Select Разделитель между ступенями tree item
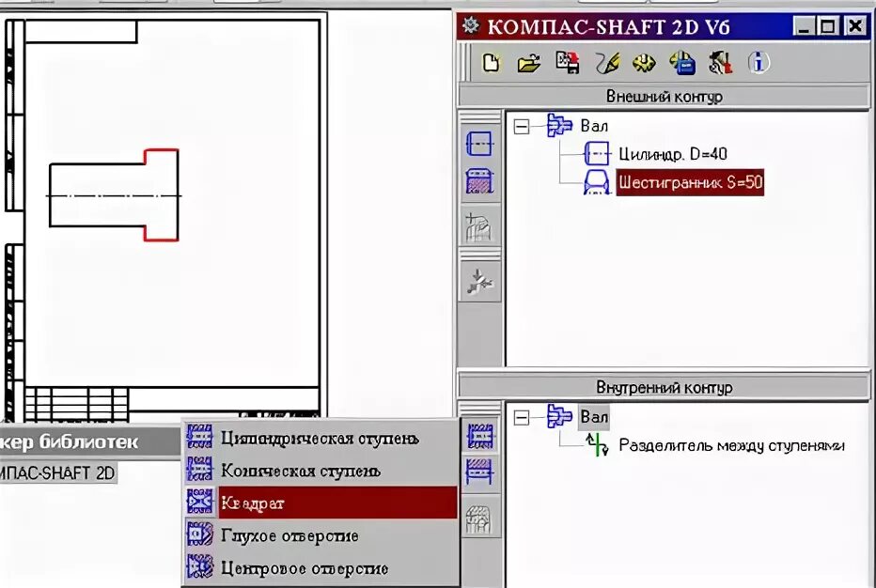Screen dimensions: 876x588 [x=731, y=445]
